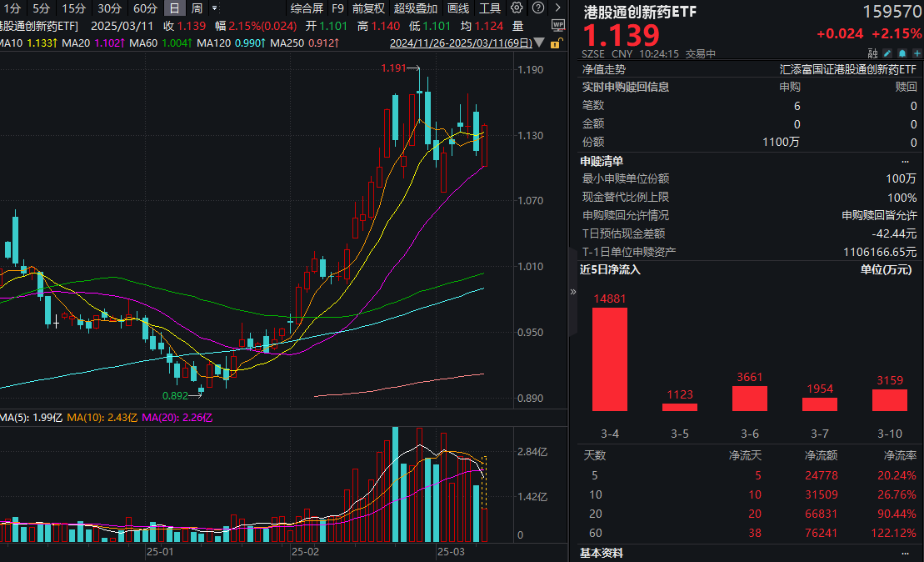
Task: Open the period dropdown arrow next to 周
Action: (213, 8)
